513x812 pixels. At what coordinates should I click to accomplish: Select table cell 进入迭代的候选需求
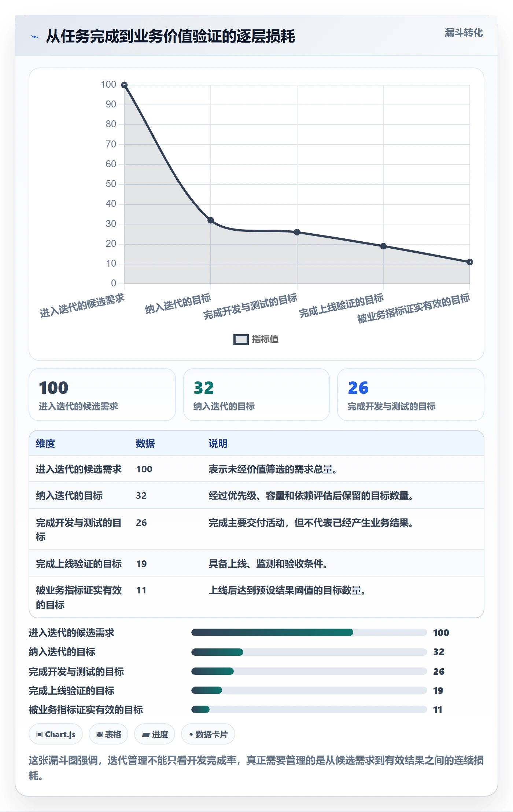(x=79, y=469)
